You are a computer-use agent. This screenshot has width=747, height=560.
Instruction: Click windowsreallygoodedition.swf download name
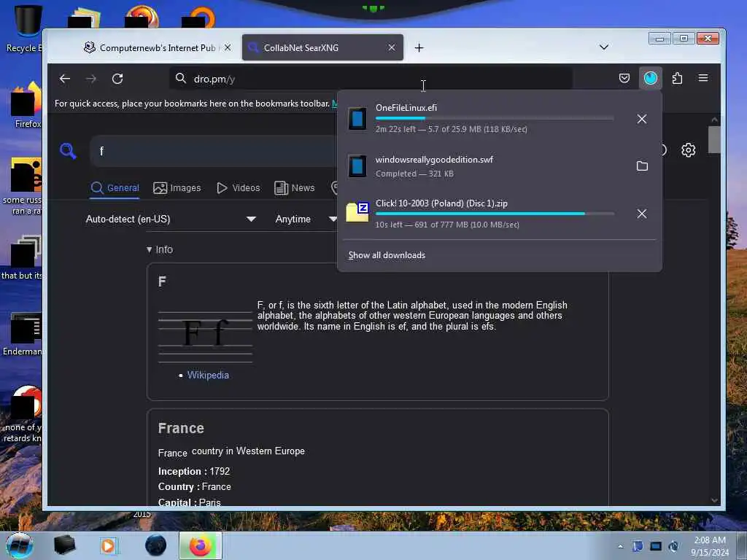coord(434,160)
